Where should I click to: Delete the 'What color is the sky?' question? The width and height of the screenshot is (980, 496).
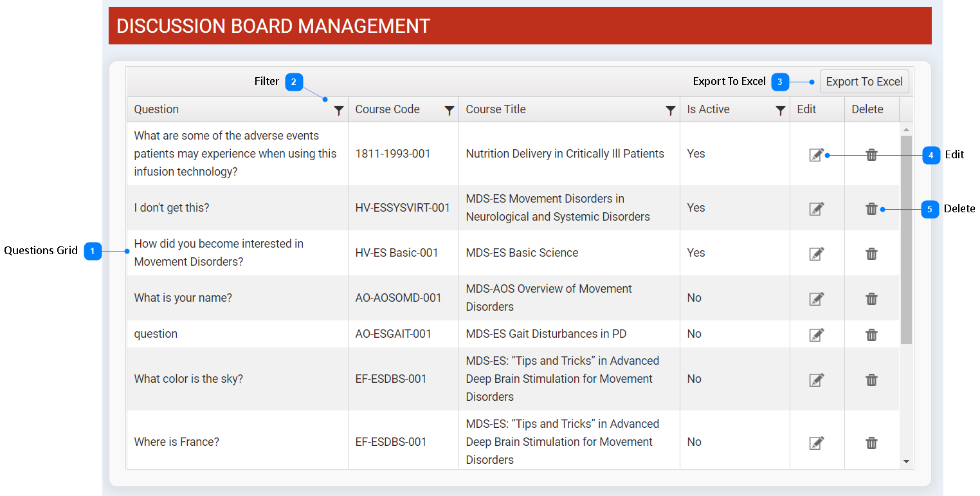871,380
